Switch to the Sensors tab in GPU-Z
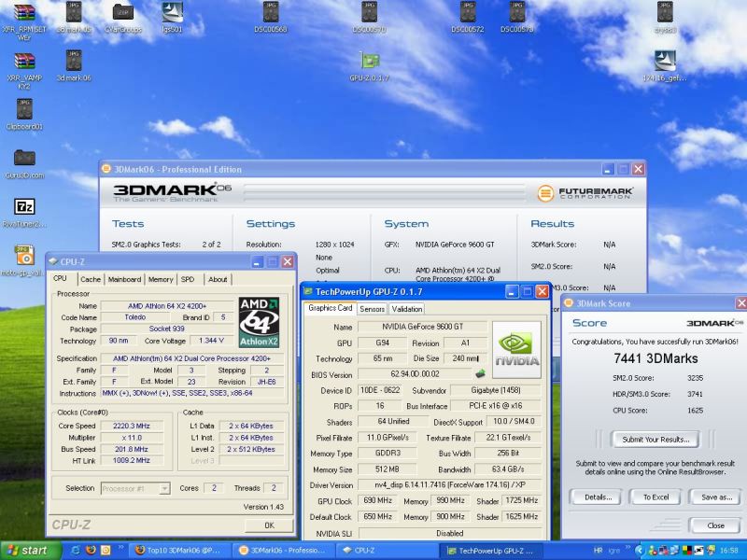 tap(372, 309)
